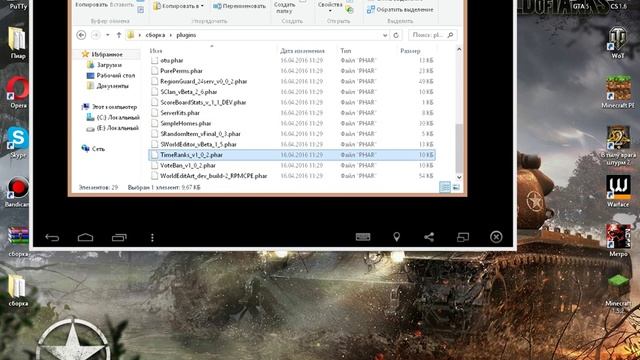
Task: Launch Метро game shortcut
Action: 618,241
